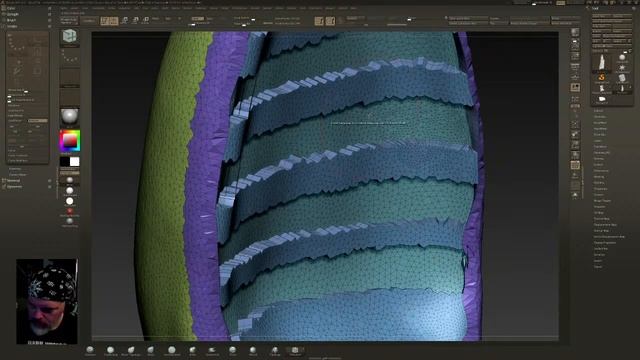Select the Scale transform icon in top shelf

click(135, 20)
